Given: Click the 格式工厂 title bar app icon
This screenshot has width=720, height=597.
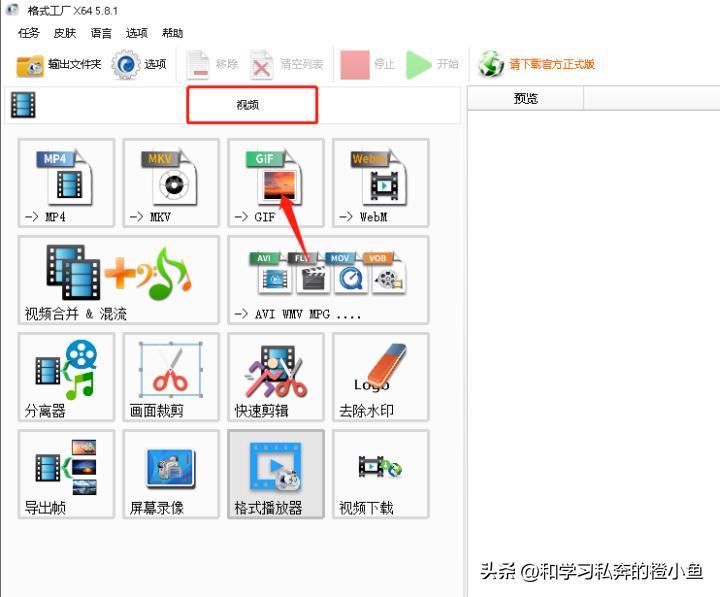Looking at the screenshot, I should [12, 10].
